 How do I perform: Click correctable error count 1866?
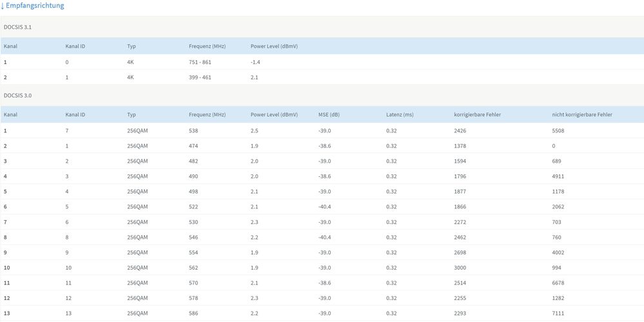coord(460,207)
